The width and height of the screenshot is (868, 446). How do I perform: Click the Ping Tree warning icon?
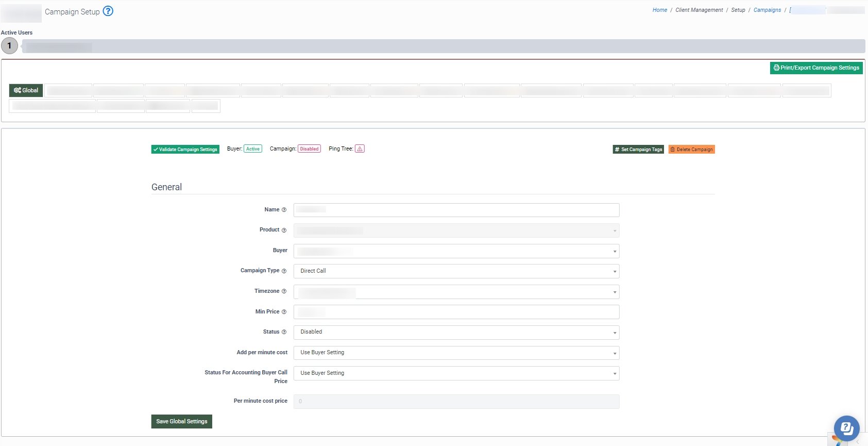[x=360, y=149]
